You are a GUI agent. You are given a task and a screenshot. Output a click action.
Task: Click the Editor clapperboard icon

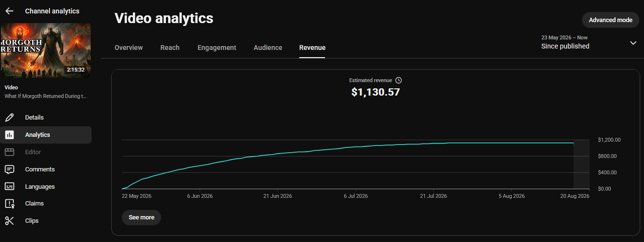click(10, 152)
